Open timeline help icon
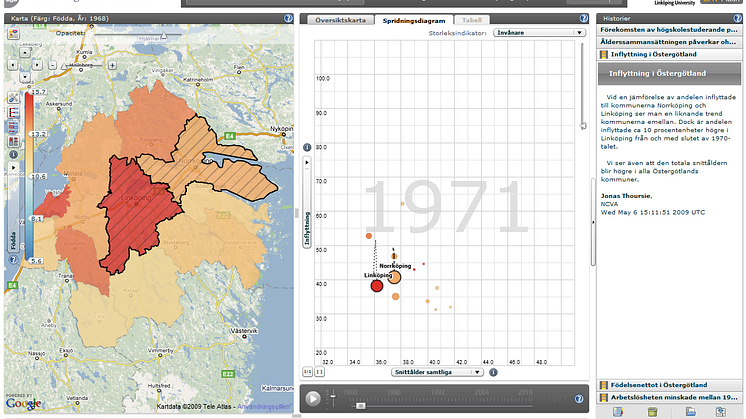Screen dimensions: 746x419 tap(579, 399)
